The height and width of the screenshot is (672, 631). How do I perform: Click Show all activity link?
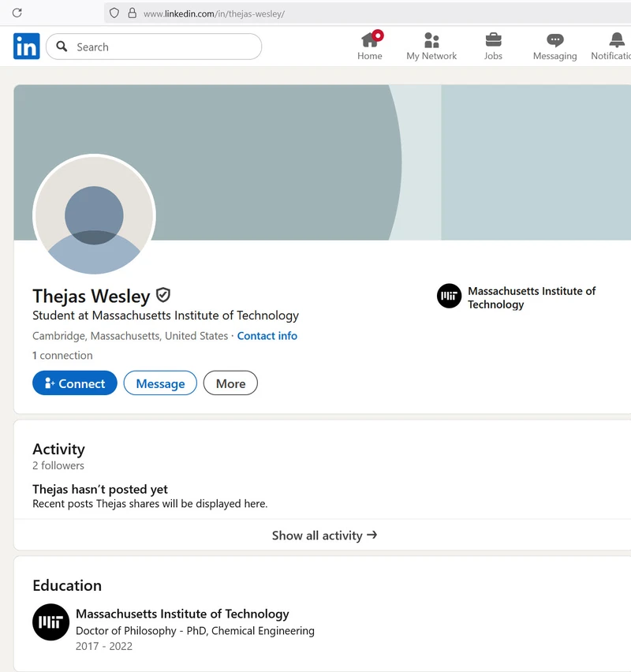(x=324, y=535)
